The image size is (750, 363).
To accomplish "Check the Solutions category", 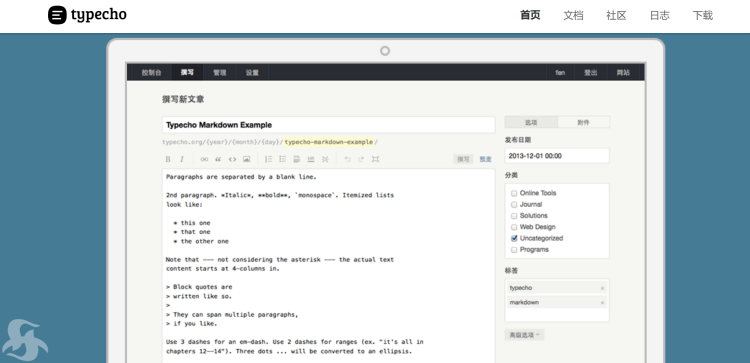I will coord(514,216).
